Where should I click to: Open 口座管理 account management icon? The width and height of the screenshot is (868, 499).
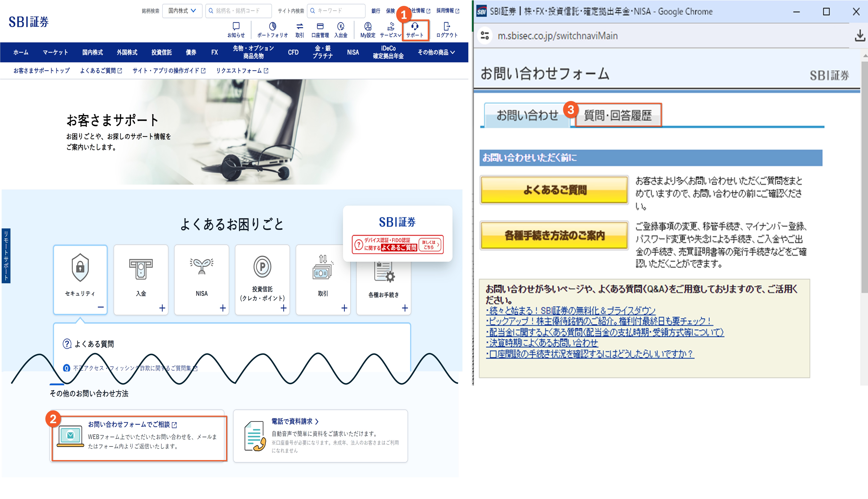(320, 30)
